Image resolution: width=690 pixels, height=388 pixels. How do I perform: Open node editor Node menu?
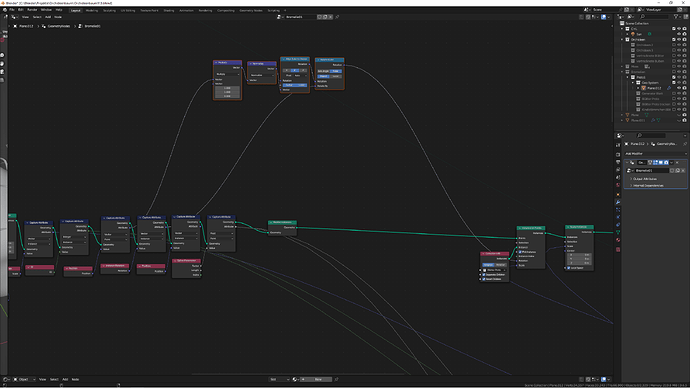click(58, 17)
